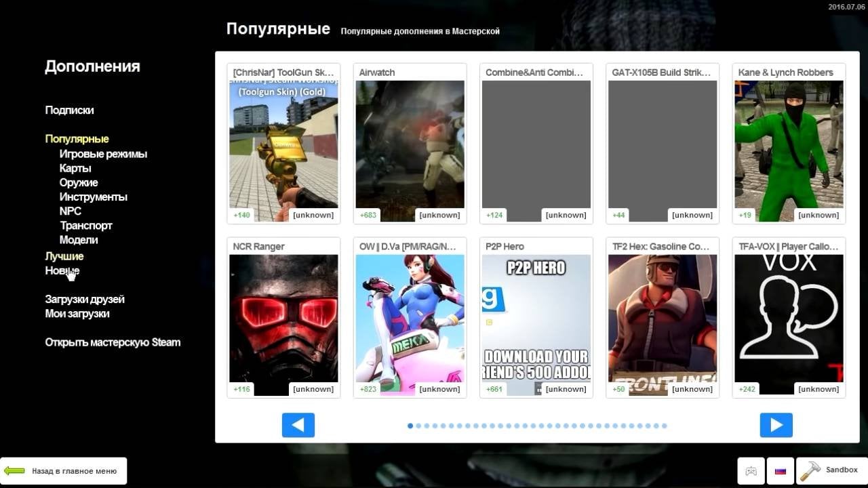Click [unknown] tag on NCR Ranger card
Image resolution: width=868 pixels, height=488 pixels.
(313, 389)
